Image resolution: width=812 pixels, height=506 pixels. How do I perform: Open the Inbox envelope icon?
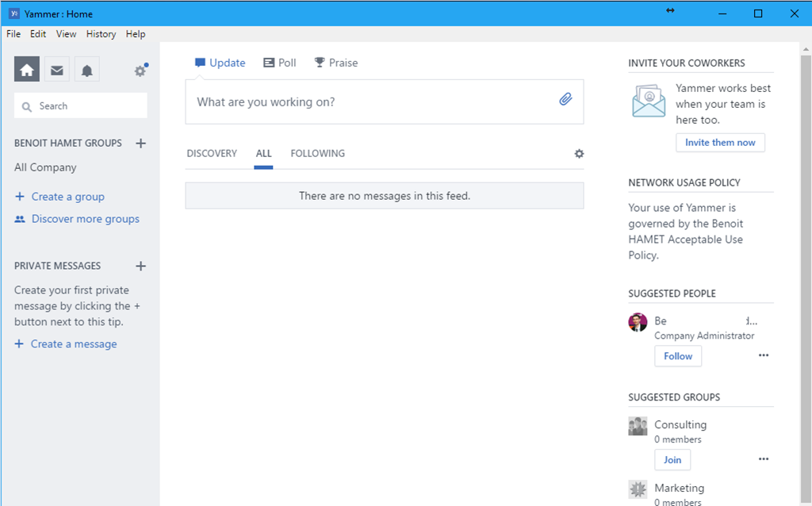click(x=57, y=70)
